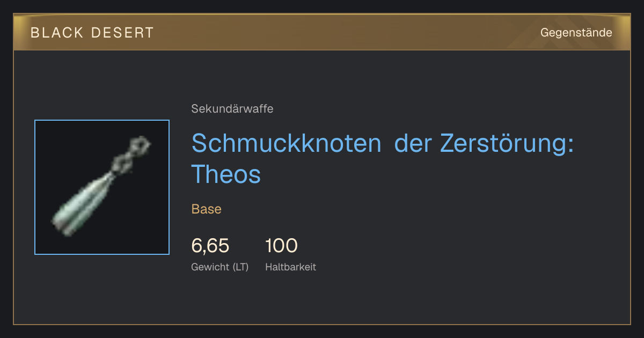Select the Base enhancement level text
This screenshot has width=644, height=338.
point(207,209)
